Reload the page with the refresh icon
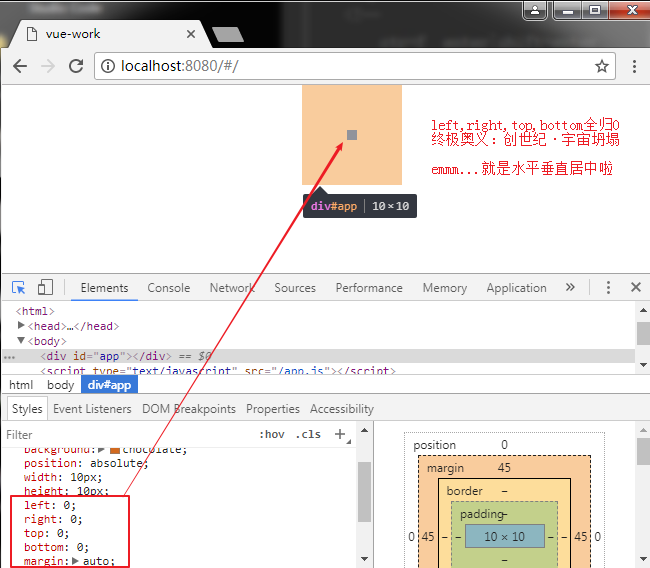 coord(76,66)
